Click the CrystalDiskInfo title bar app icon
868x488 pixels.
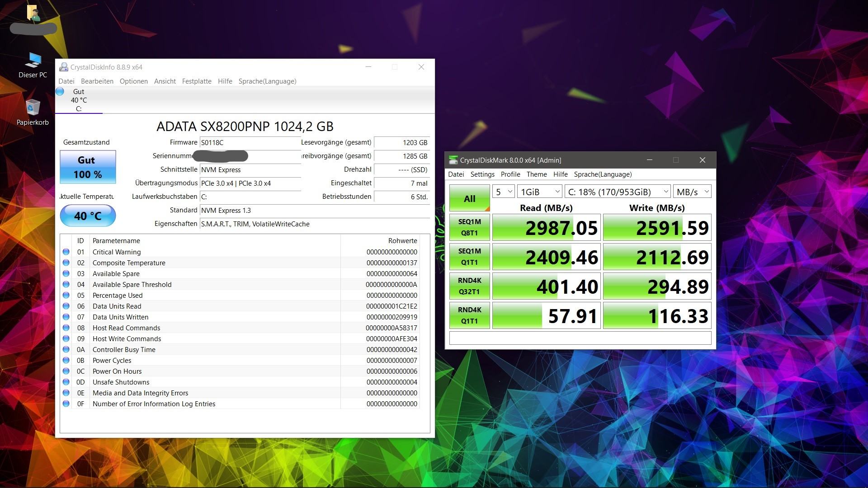(64, 67)
